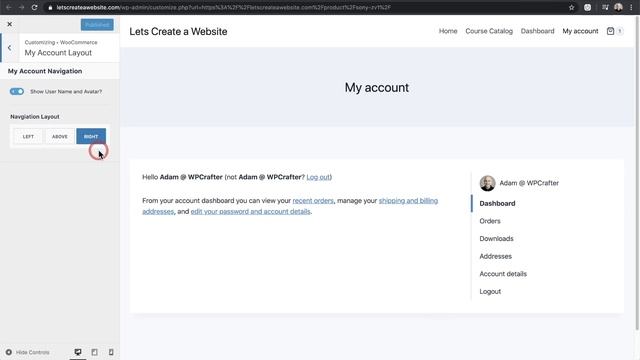The height and width of the screenshot is (360, 640).
Task: Hide the customizer controls
Action: pyautogui.click(x=27, y=352)
